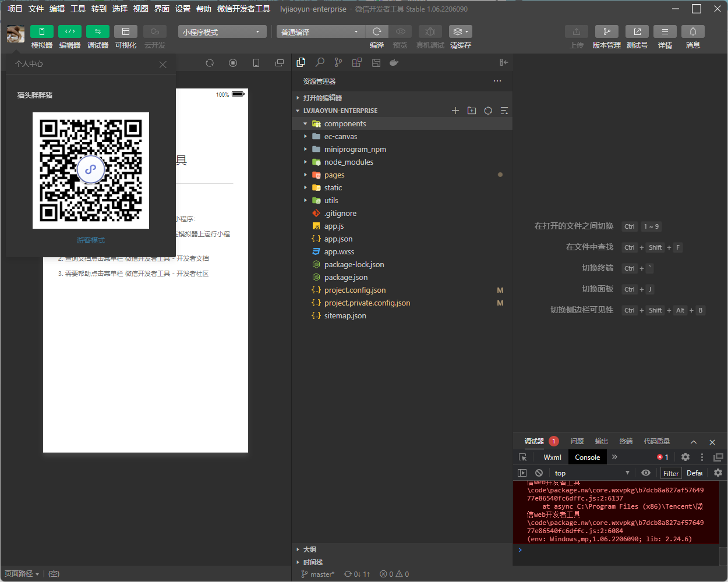Select the explorer files icon in the editor sidebar
This screenshot has height=582, width=728.
click(301, 62)
